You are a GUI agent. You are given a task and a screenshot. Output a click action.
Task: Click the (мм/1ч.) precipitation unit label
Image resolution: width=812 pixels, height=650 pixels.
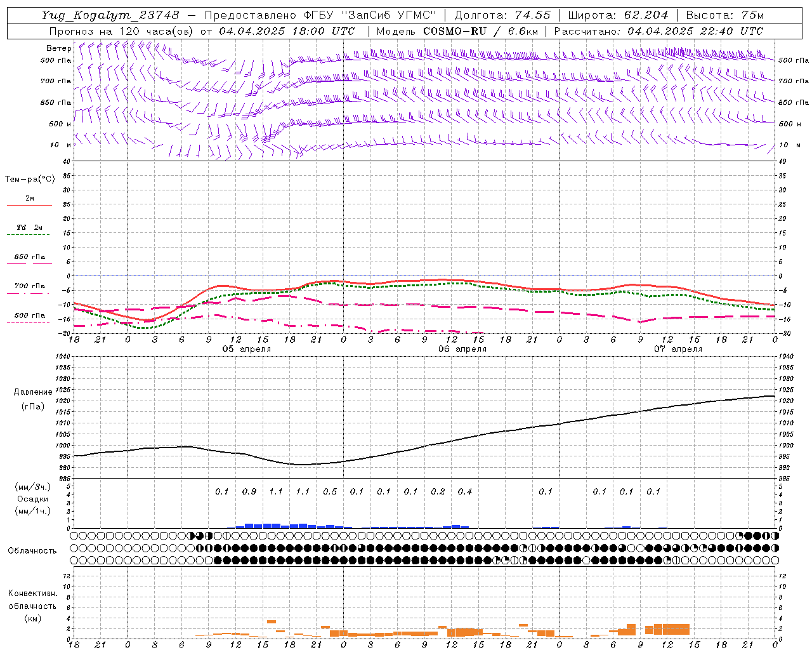[x=32, y=511]
